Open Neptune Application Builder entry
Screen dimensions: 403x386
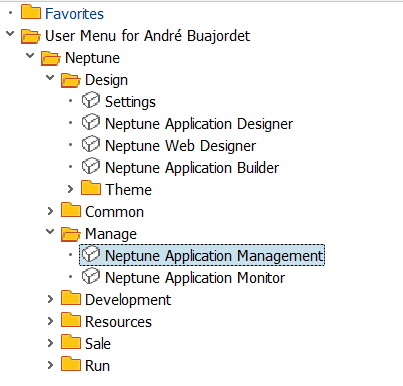point(192,168)
